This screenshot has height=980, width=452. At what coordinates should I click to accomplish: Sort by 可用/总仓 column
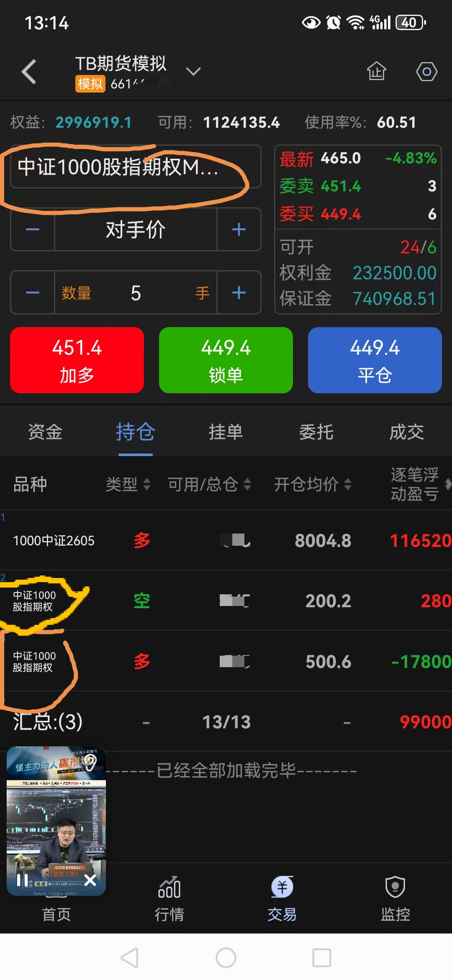[x=209, y=485]
